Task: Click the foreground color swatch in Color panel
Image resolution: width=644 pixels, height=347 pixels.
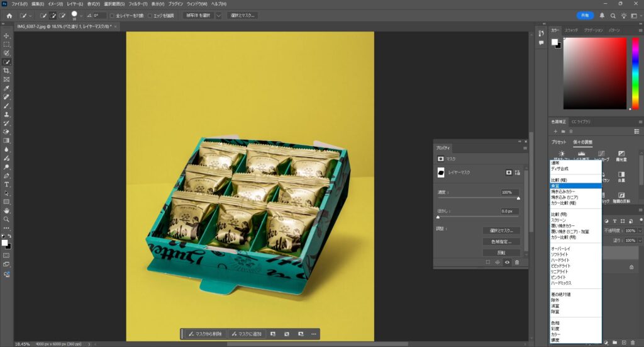Action: coord(555,42)
